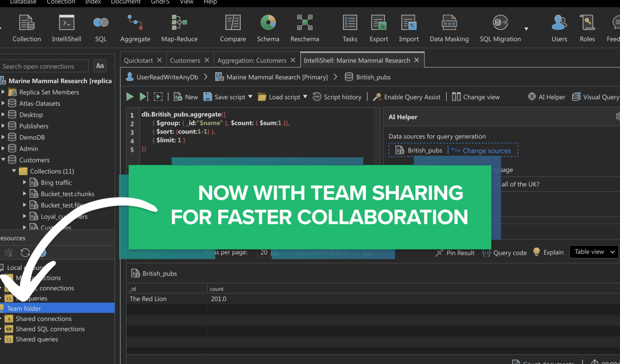Switch to the Quickstart tab
Viewport: 620px width, 364px height.
[x=138, y=60]
